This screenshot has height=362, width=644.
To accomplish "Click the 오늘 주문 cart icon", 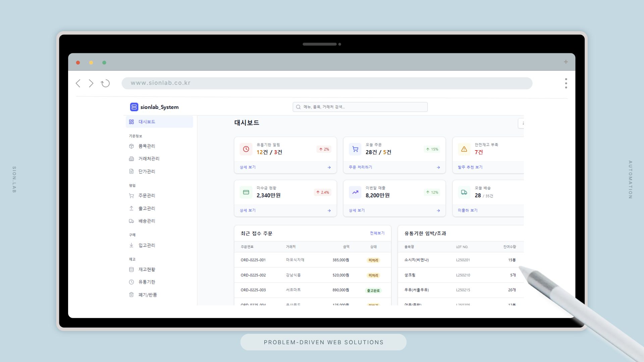I will click(355, 149).
